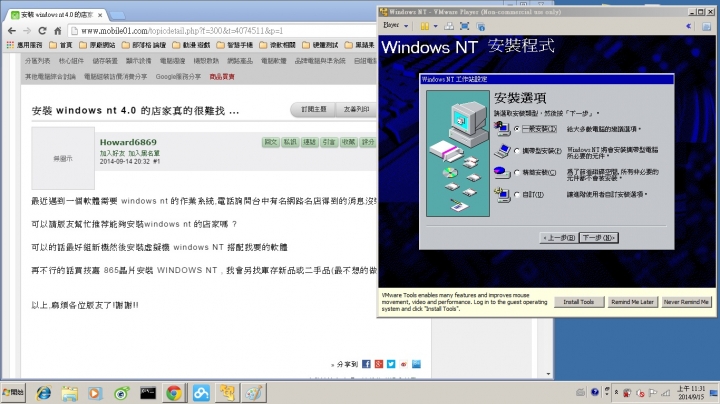Screen dimensions: 720x404
Task: Open Windows Media Player taskbar icon
Action: tap(96, 393)
